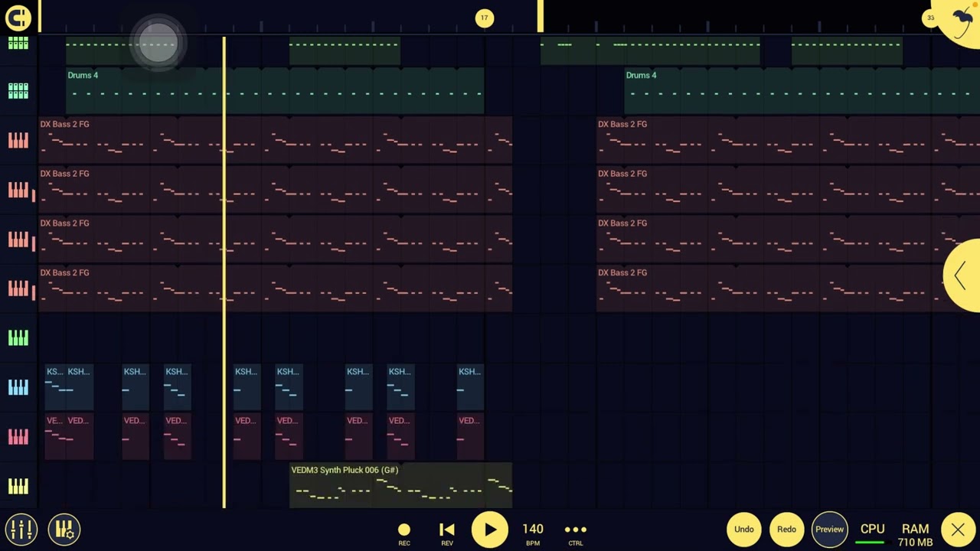Check the RAM 710 MB readout
Screen dimensions: 980x551
(x=915, y=535)
